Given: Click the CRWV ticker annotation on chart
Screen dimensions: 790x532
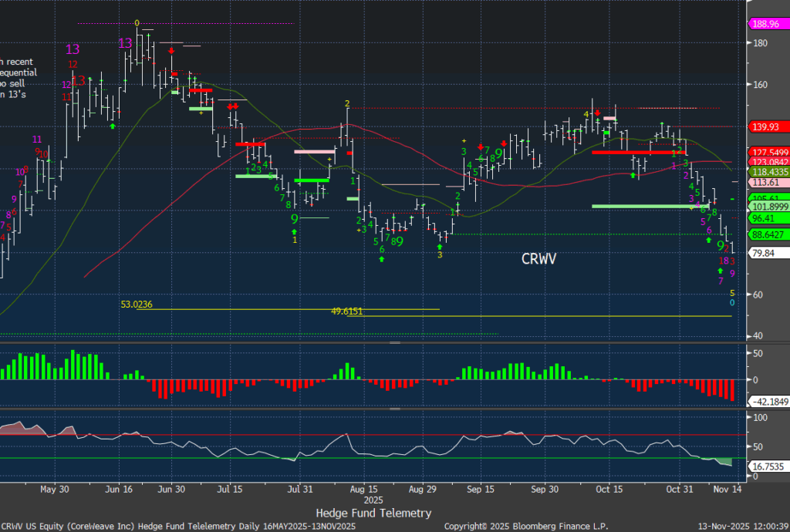Looking at the screenshot, I should [538, 259].
